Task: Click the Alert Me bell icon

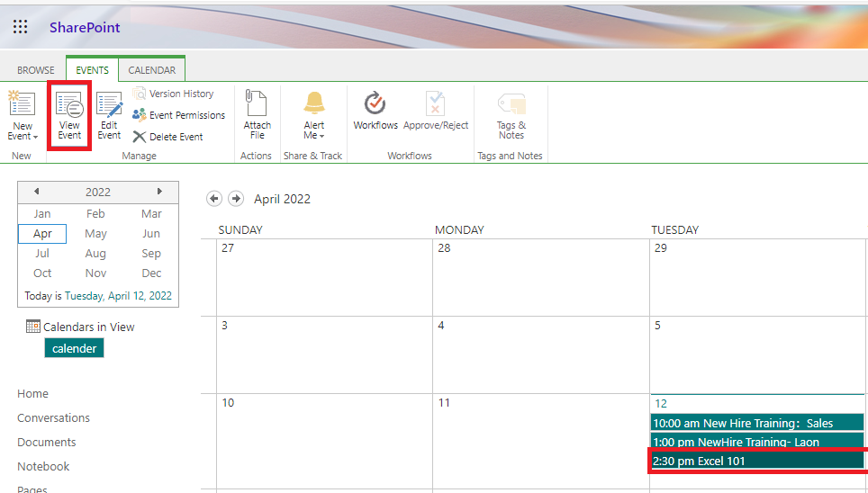Action: [x=314, y=103]
